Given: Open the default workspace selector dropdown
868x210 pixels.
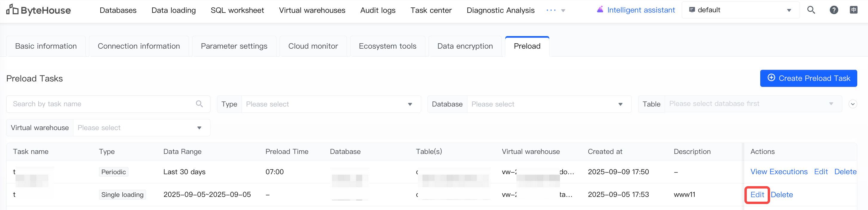Looking at the screenshot, I should coord(740,10).
